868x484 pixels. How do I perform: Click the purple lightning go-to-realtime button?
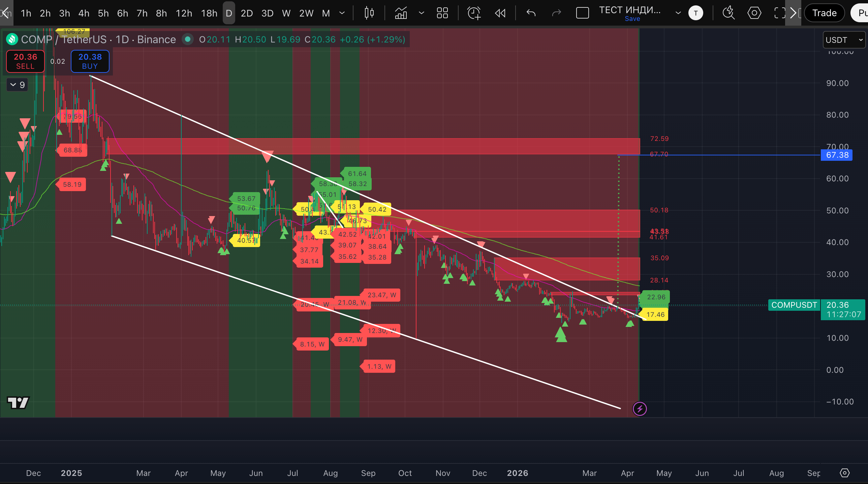coord(640,409)
